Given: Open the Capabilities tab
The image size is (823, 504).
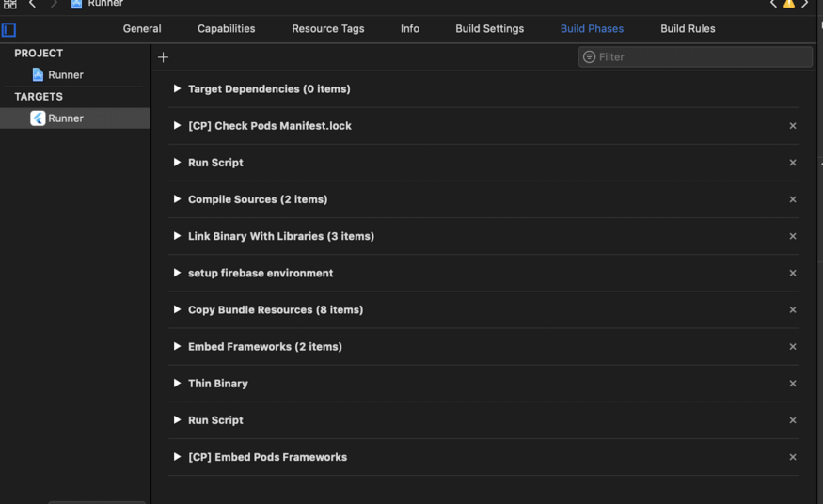Looking at the screenshot, I should pos(226,29).
